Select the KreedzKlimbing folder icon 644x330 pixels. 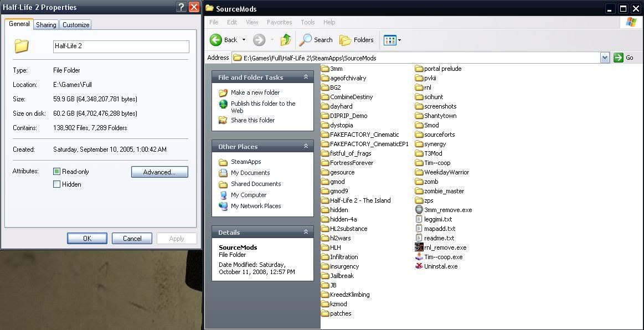[325, 295]
